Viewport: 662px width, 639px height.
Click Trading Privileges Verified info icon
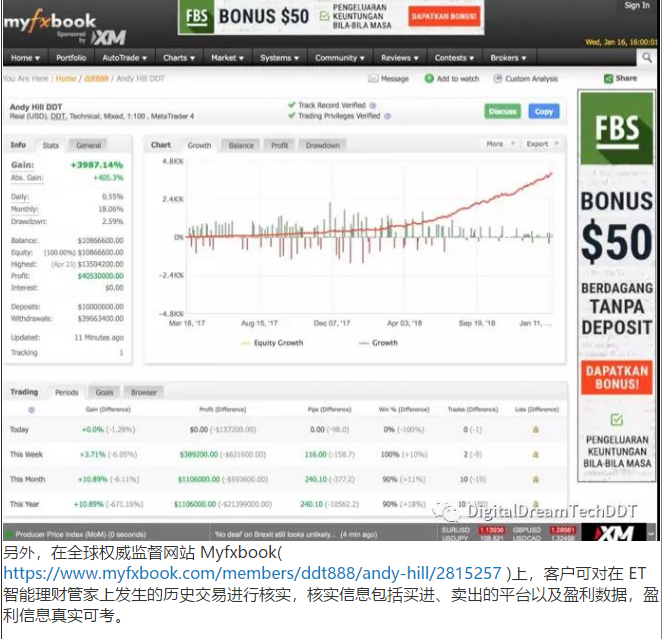tap(388, 116)
